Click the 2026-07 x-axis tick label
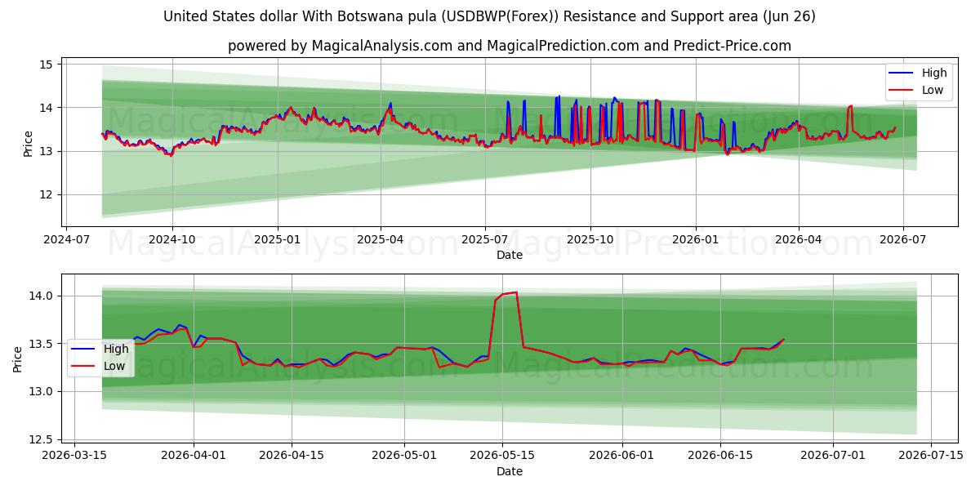The height and width of the screenshot is (490, 980). tap(903, 239)
